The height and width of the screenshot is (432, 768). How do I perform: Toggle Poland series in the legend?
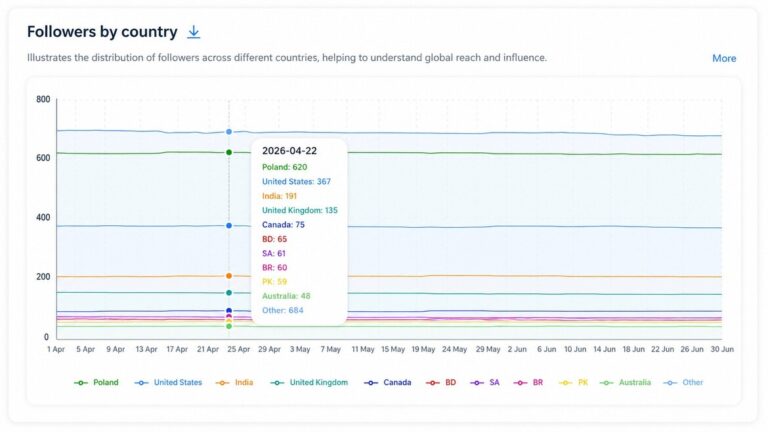tap(96, 383)
